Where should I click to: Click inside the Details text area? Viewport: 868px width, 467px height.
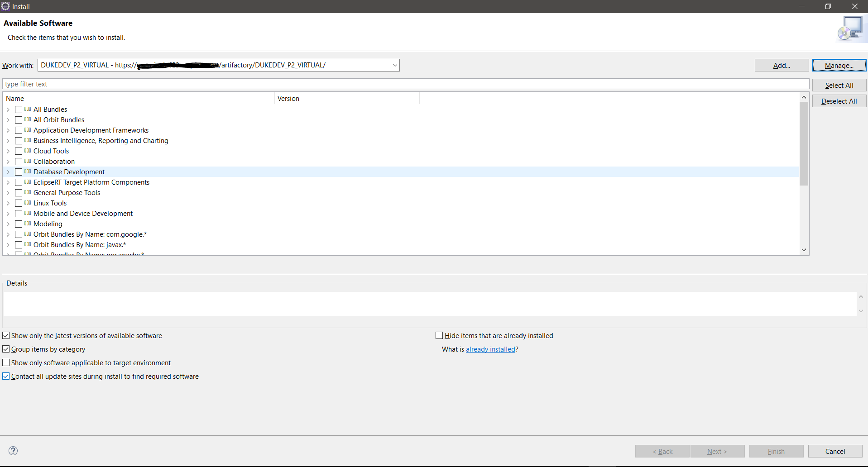click(x=429, y=304)
